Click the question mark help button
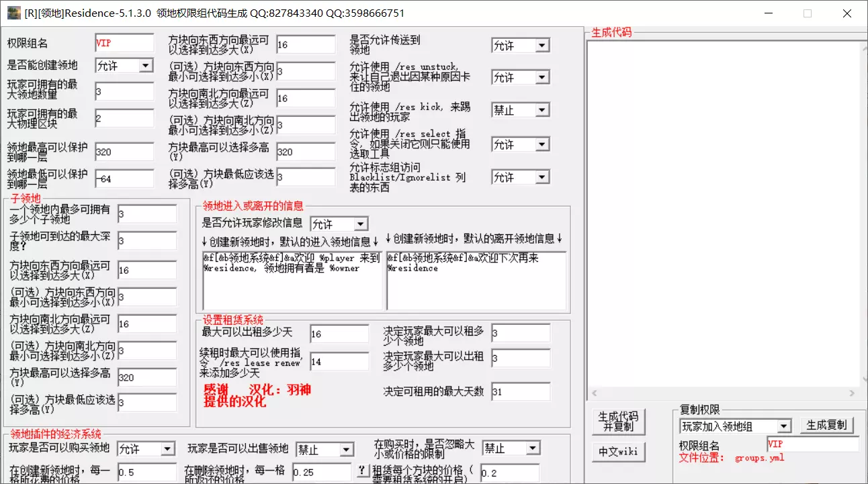 (x=362, y=470)
